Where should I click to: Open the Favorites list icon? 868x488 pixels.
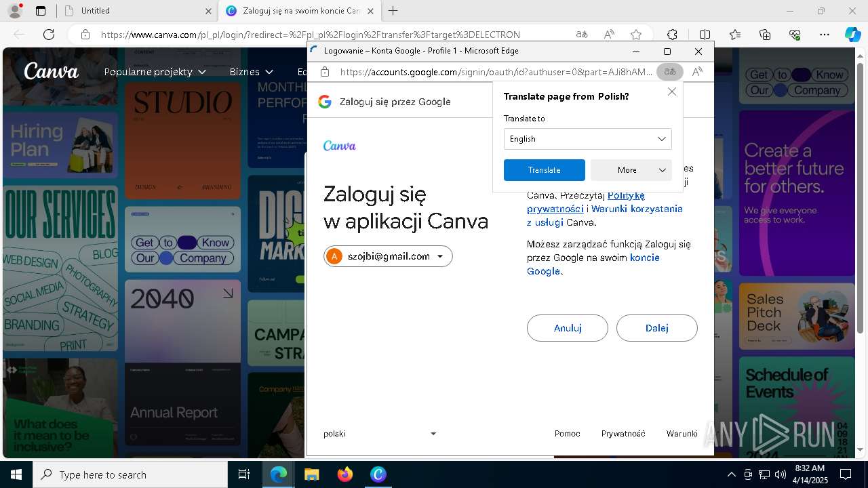(x=735, y=35)
